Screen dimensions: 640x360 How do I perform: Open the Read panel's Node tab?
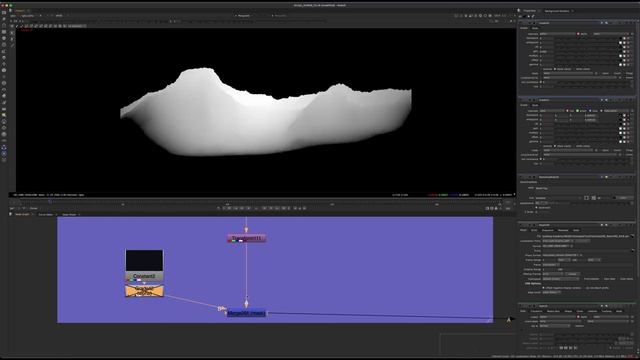point(576,230)
